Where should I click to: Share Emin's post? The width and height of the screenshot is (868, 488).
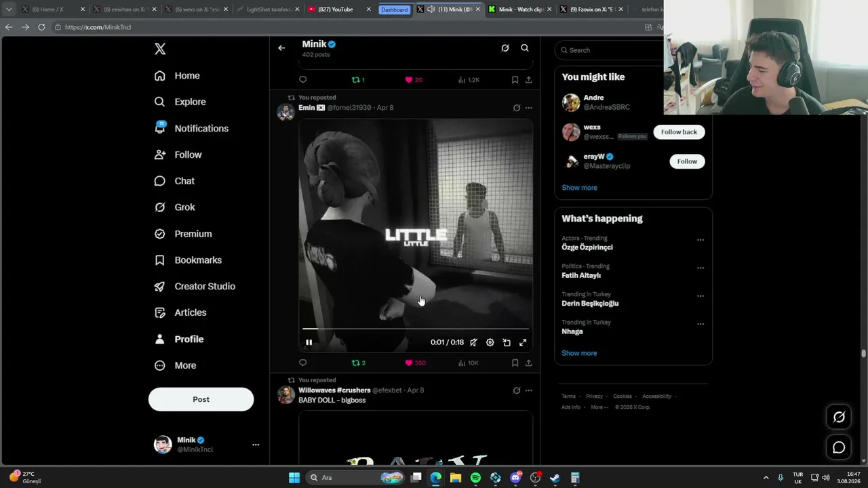529,363
